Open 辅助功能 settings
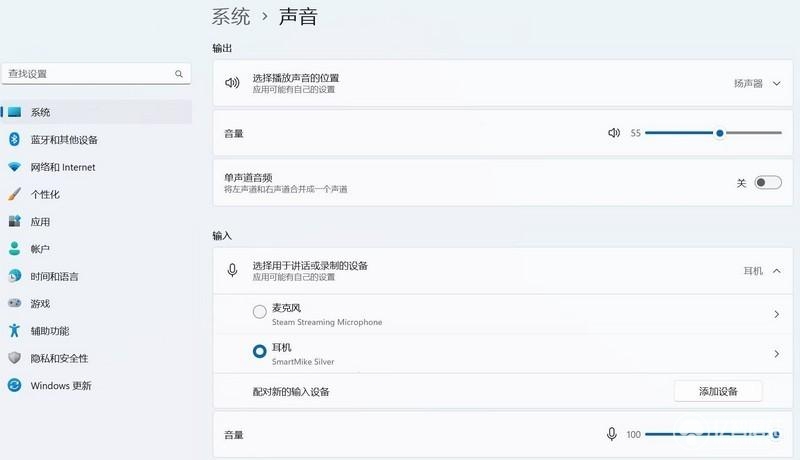This screenshot has width=800, height=460. coord(96,330)
